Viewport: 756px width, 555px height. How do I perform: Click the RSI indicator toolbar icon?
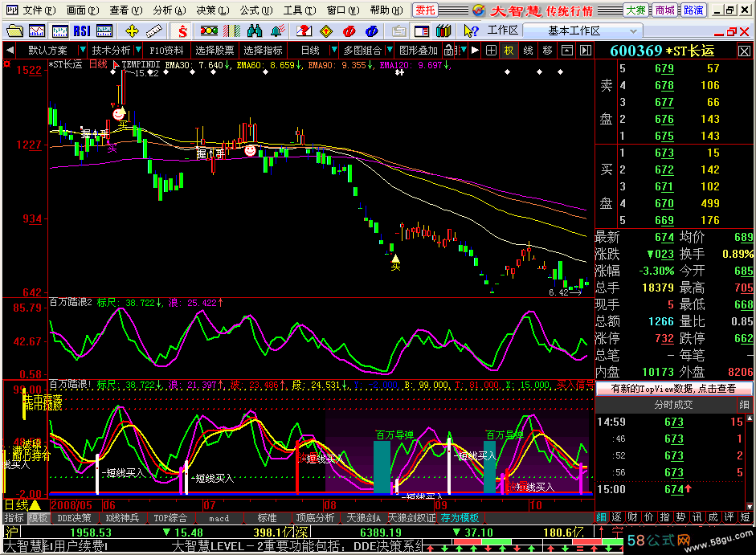point(82,31)
